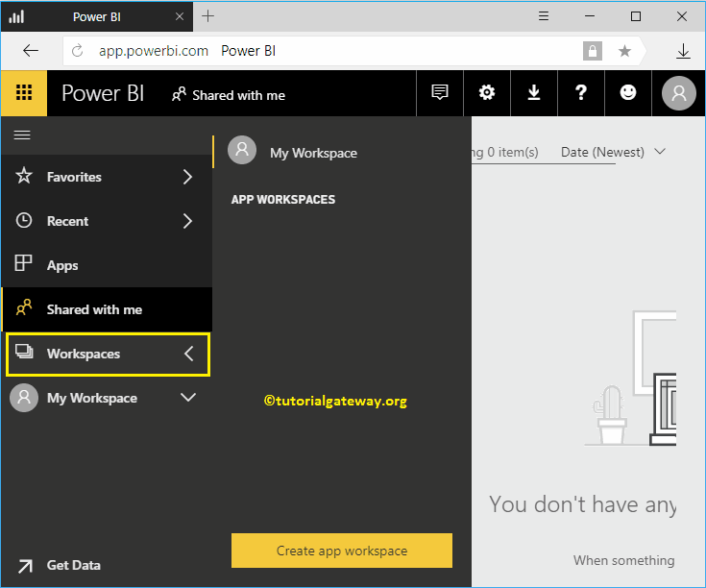
Task: Collapse navigation pane with hamburger icon
Action: tap(21, 135)
